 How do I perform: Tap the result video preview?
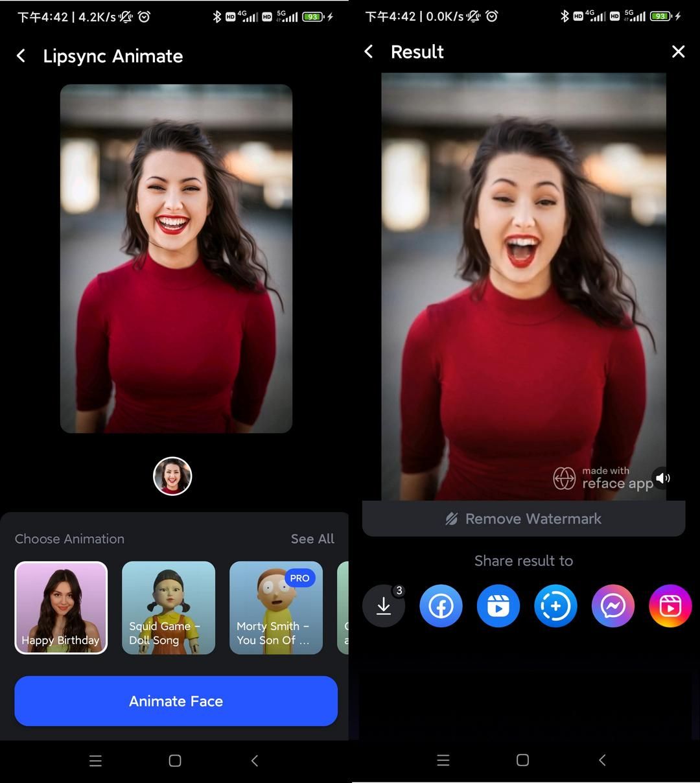click(x=524, y=286)
